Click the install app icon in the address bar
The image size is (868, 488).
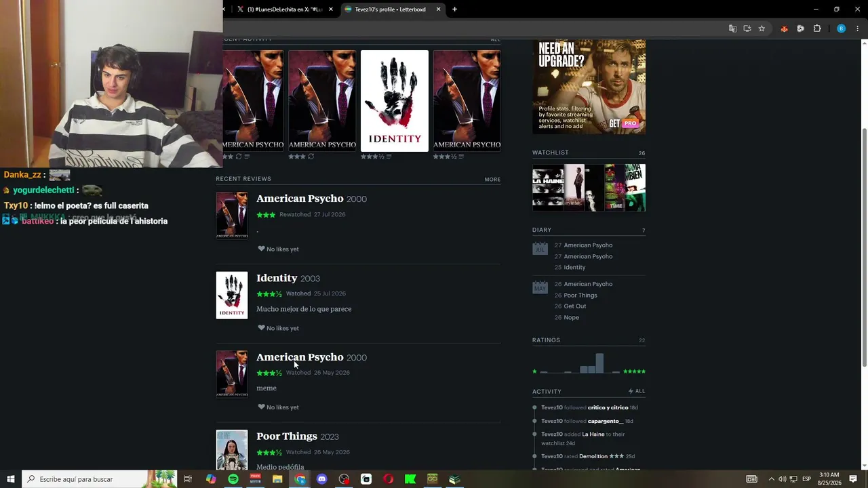pos(747,28)
